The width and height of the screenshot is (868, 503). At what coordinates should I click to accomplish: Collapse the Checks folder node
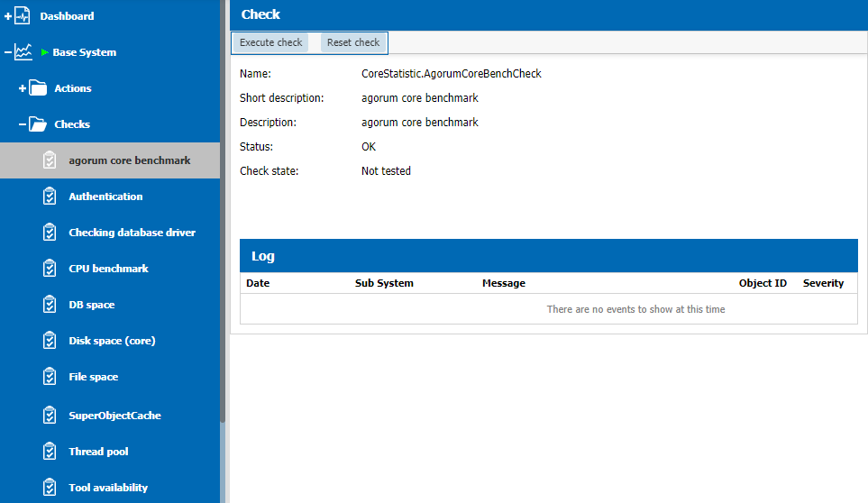[23, 124]
